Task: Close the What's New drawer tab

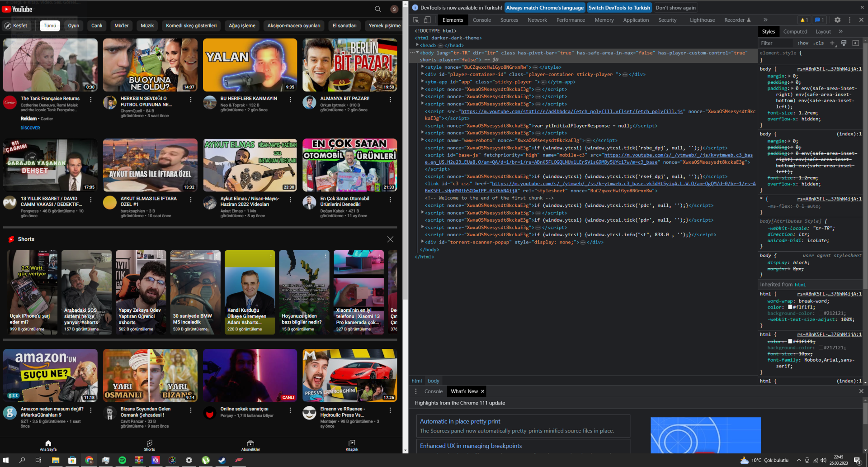Action: pyautogui.click(x=482, y=391)
